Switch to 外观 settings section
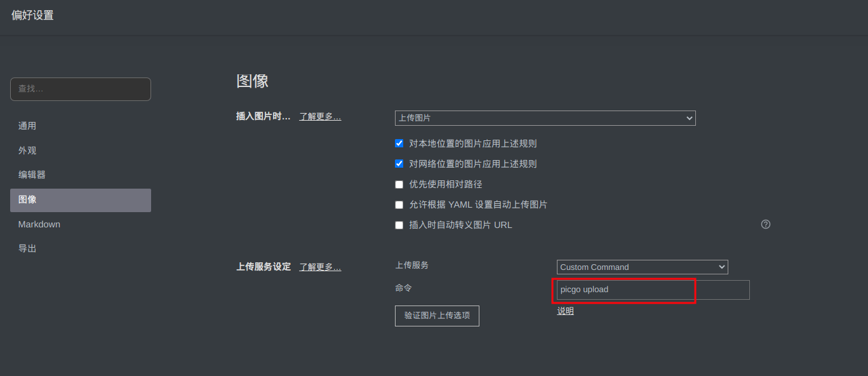This screenshot has width=868, height=376. [x=27, y=151]
